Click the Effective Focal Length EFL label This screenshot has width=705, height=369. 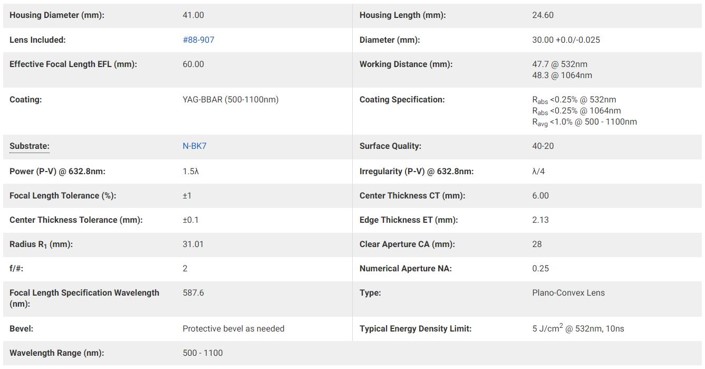click(x=73, y=64)
